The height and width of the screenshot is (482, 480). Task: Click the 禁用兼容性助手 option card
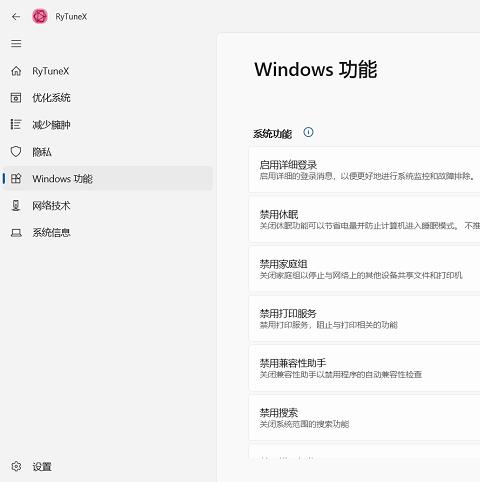364,369
